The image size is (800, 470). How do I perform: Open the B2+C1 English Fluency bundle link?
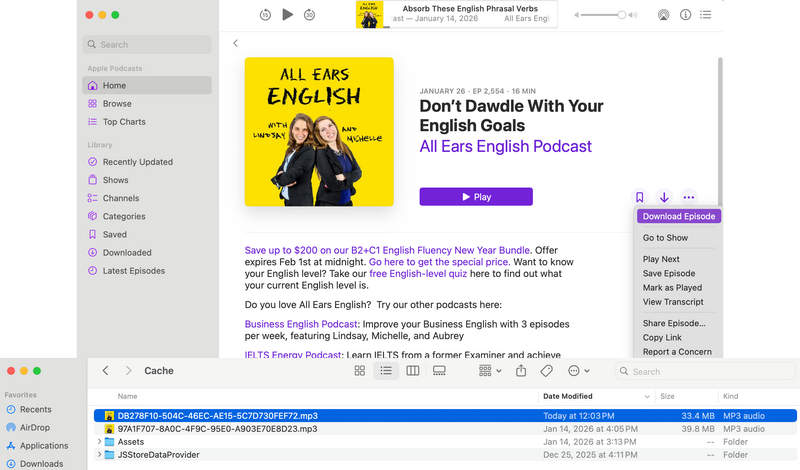(387, 250)
